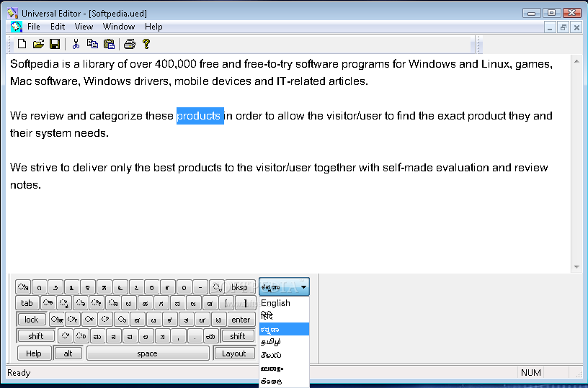Open the Edit menu
The width and height of the screenshot is (588, 388).
pos(58,27)
